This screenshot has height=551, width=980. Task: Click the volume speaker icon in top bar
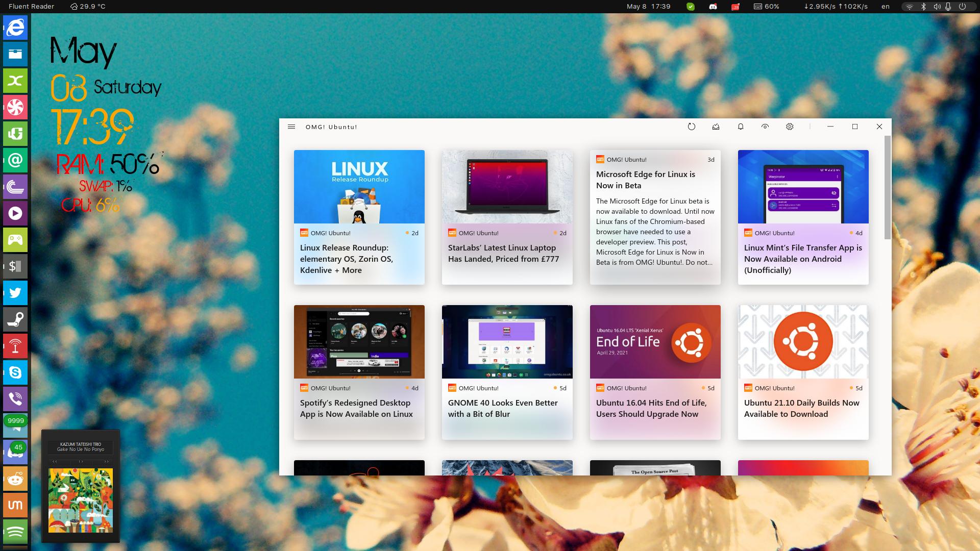(937, 7)
